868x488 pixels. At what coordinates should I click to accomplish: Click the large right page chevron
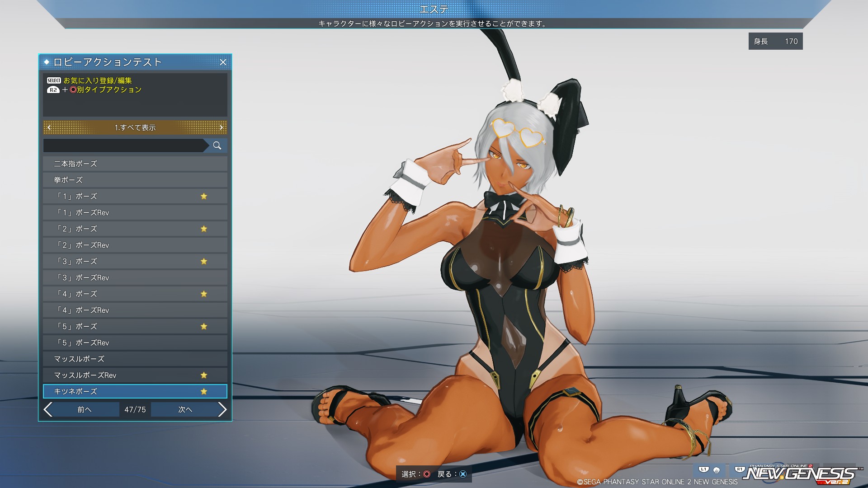pos(222,409)
